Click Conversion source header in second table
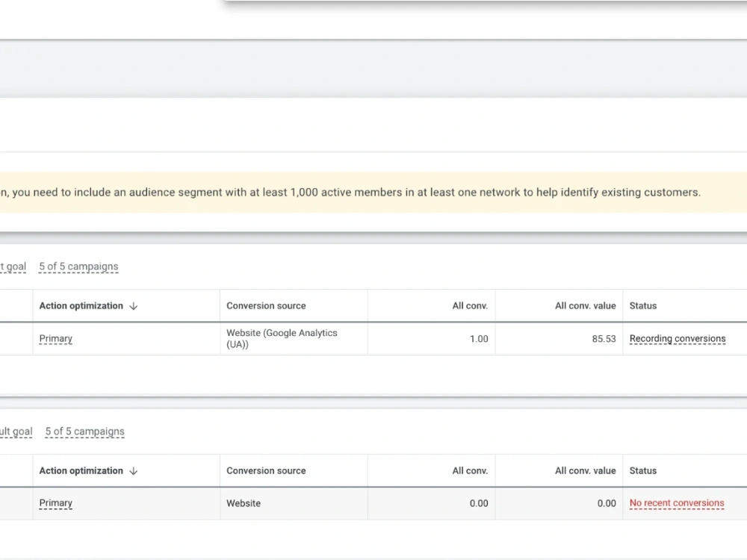This screenshot has height=560, width=747. [x=266, y=470]
